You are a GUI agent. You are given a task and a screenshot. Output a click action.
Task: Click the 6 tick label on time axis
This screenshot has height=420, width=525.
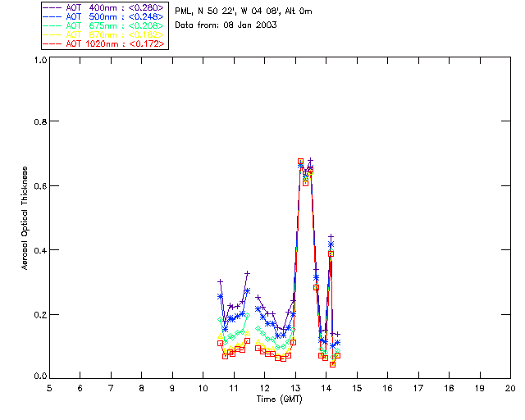tap(80, 388)
